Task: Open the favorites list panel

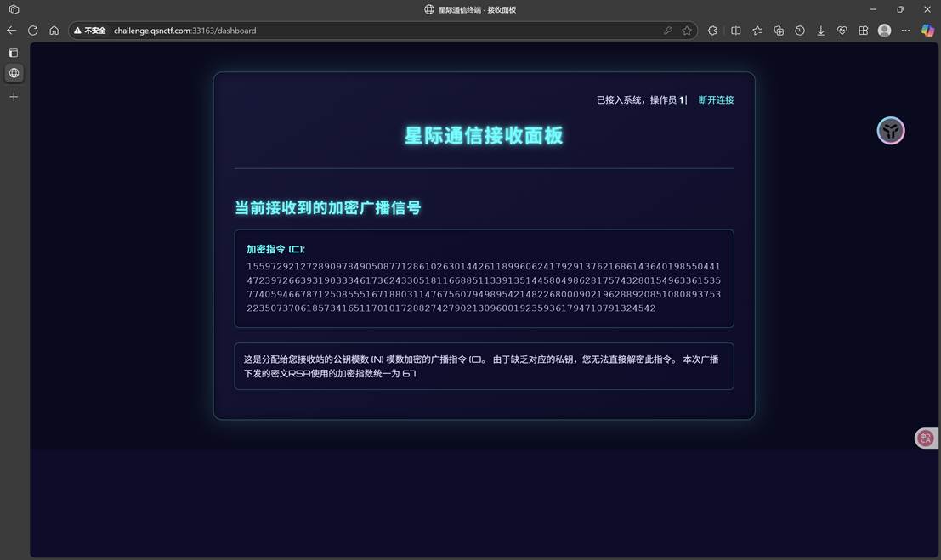Action: (757, 31)
